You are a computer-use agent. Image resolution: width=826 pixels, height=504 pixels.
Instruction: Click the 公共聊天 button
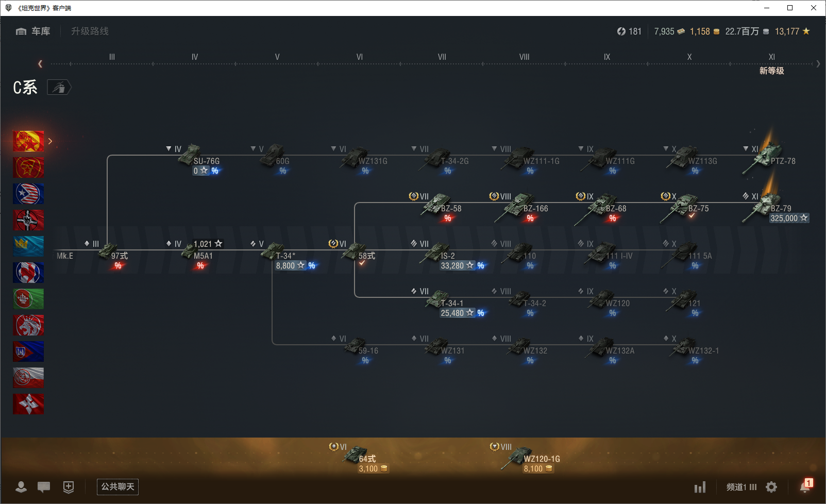click(117, 486)
